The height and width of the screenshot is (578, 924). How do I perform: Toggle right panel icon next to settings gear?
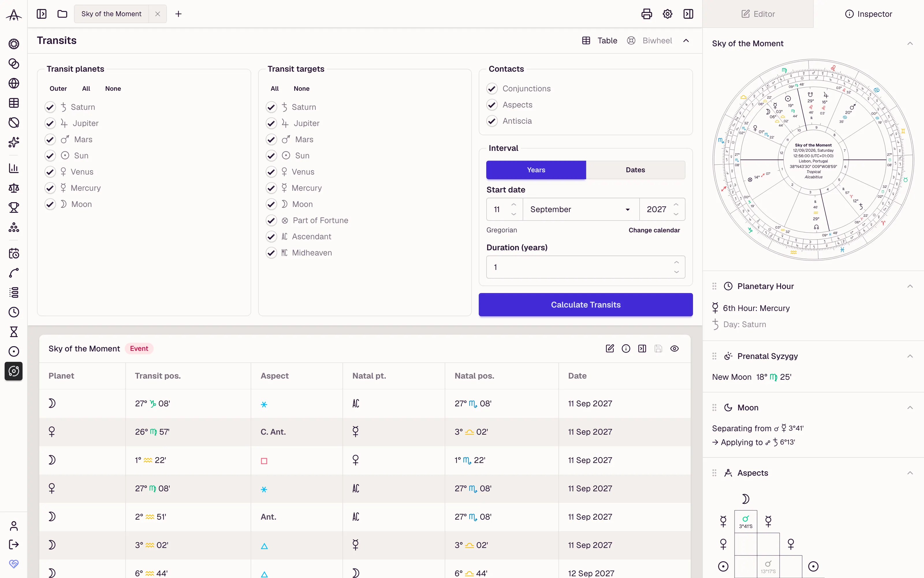point(688,14)
